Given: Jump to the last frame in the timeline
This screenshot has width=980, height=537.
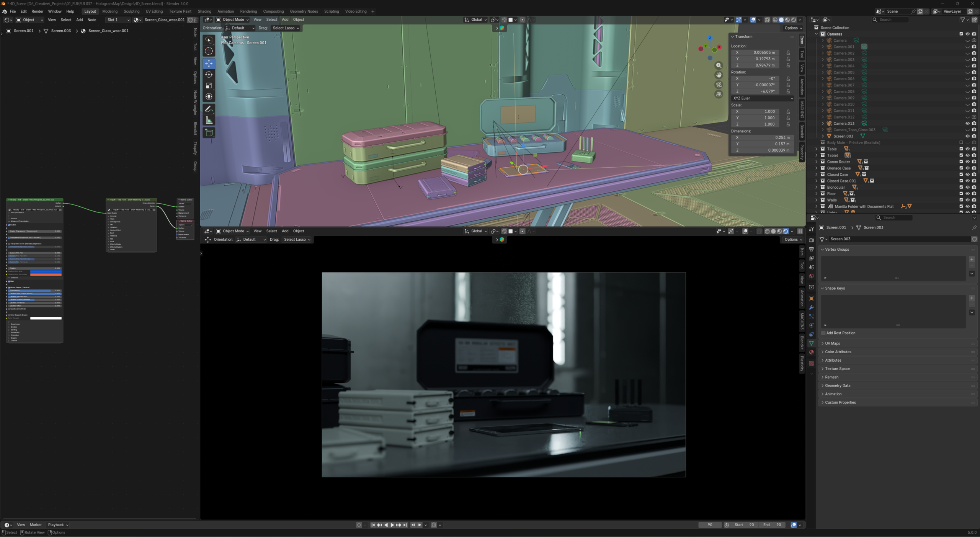Looking at the screenshot, I should pyautogui.click(x=405, y=525).
